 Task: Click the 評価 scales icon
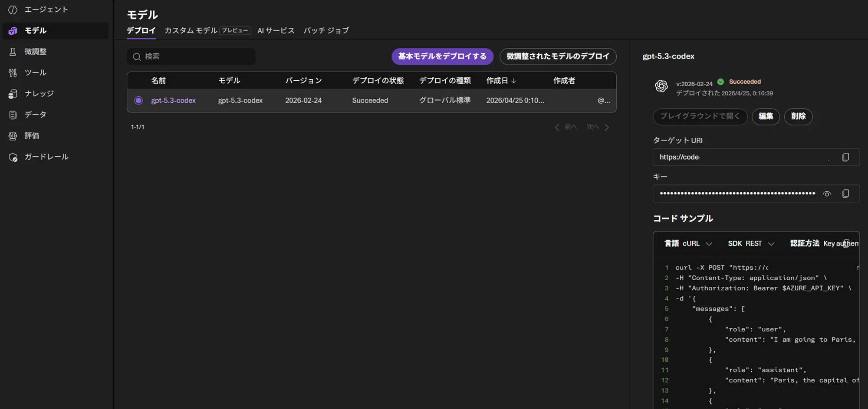[13, 136]
